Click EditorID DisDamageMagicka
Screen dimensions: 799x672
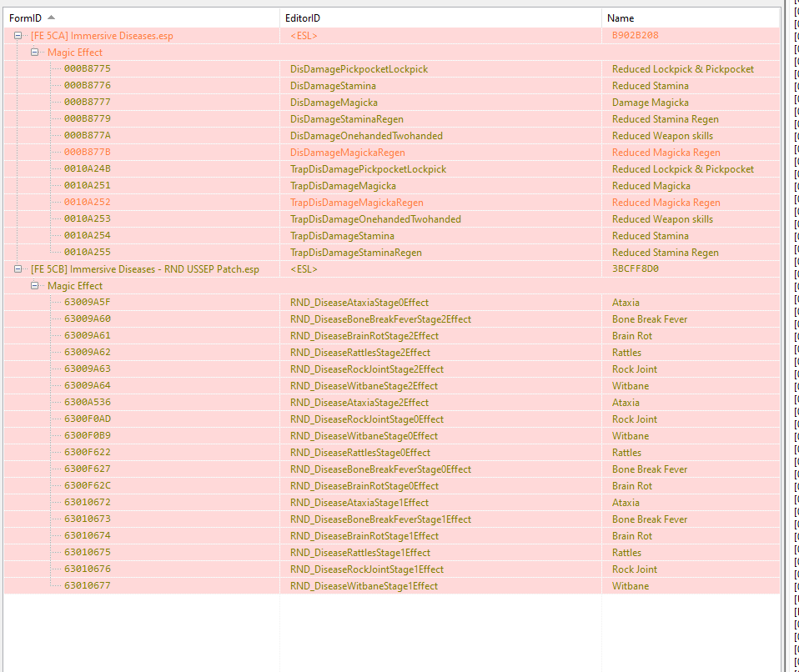(x=334, y=103)
